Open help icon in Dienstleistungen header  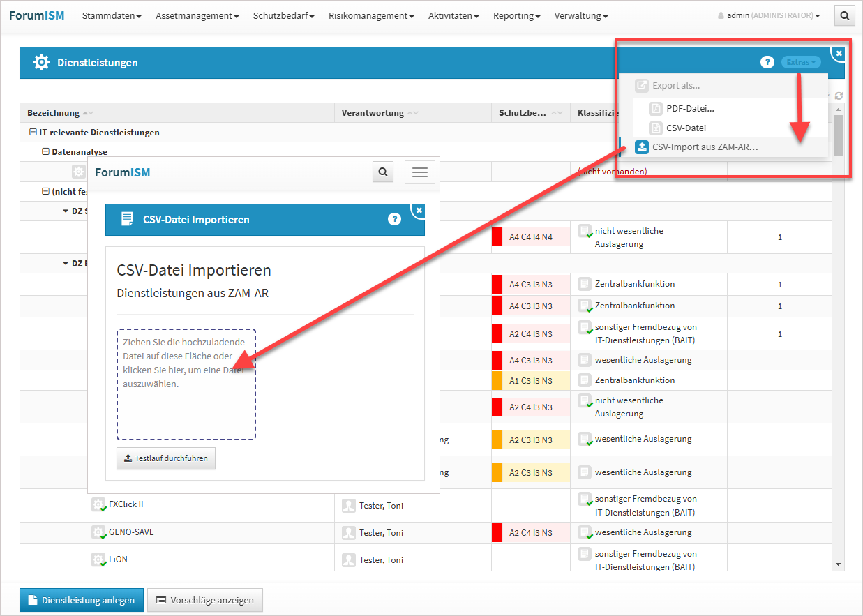pyautogui.click(x=767, y=63)
